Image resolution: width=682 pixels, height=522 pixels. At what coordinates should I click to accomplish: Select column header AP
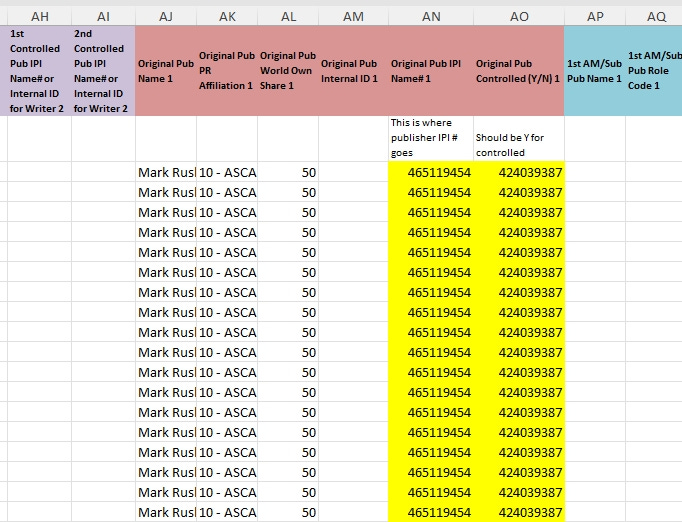pyautogui.click(x=595, y=17)
